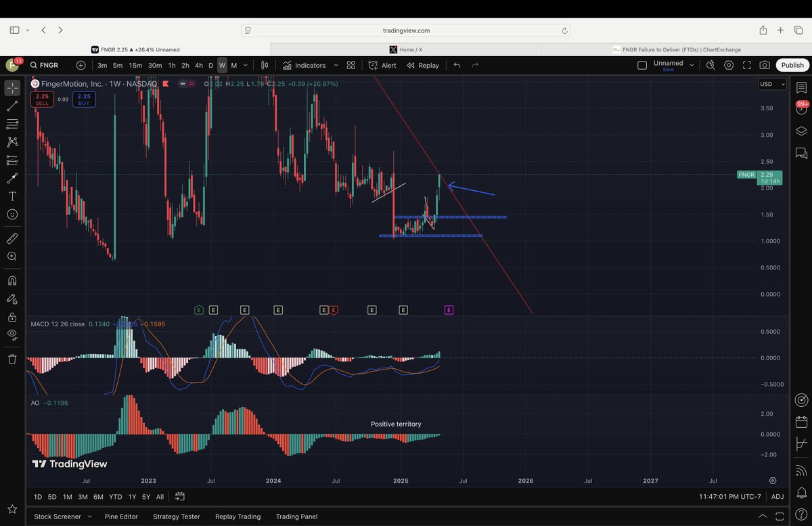The height and width of the screenshot is (526, 812).
Task: Toggle hide all drawings eye icon
Action: click(x=12, y=334)
